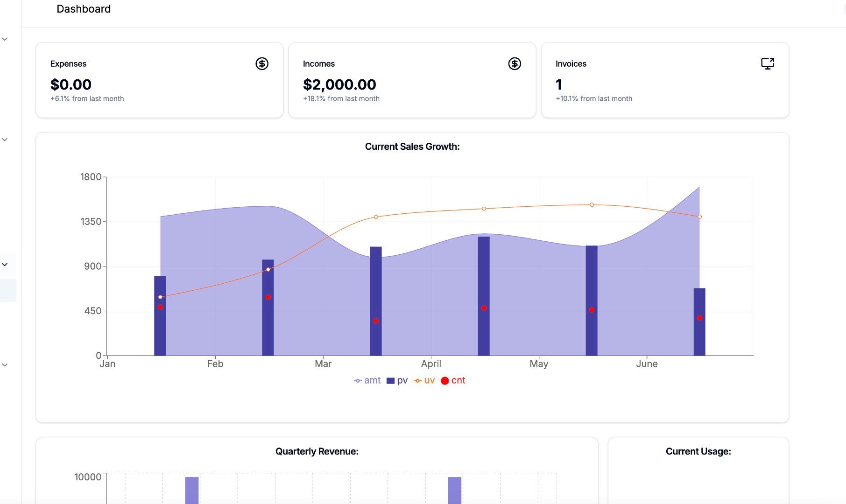Click the Feb x-axis label
This screenshot has width=846, height=504.
click(x=215, y=364)
